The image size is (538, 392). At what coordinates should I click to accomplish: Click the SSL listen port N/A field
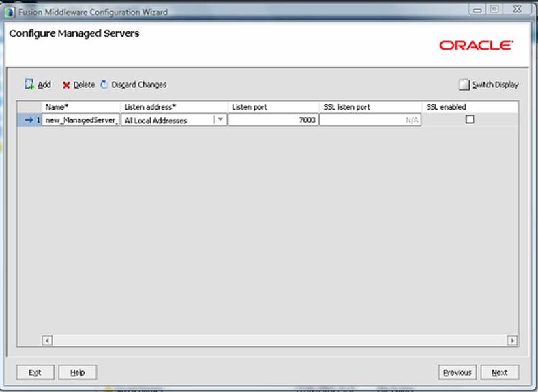[x=370, y=120]
